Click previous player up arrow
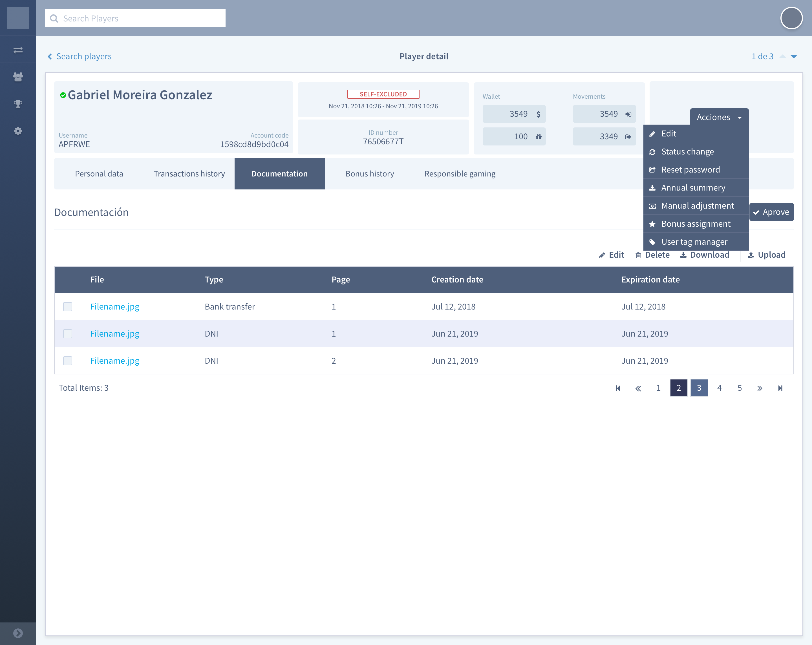Viewport: 812px width, 645px height. click(x=782, y=56)
